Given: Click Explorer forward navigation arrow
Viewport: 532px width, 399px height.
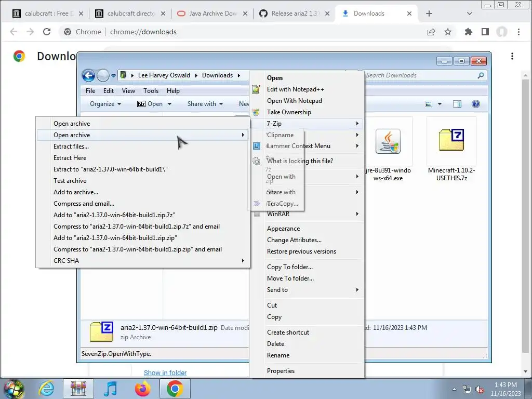Looking at the screenshot, I should point(103,75).
